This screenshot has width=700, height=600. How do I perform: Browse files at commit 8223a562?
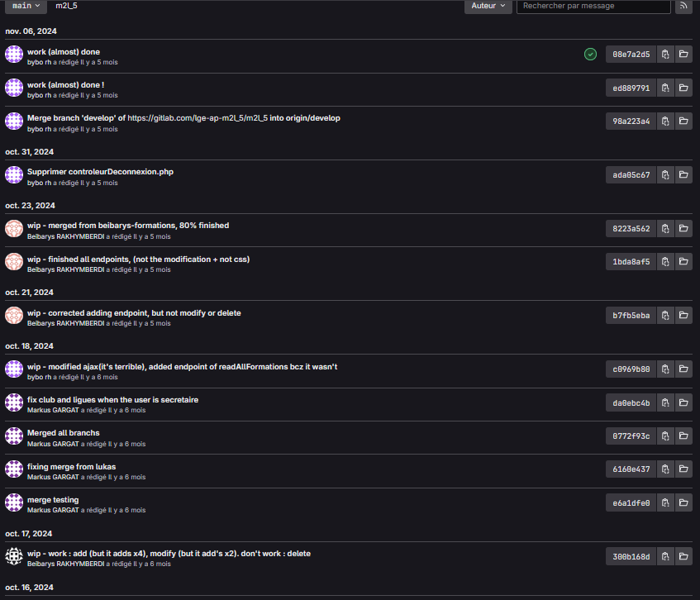683,228
